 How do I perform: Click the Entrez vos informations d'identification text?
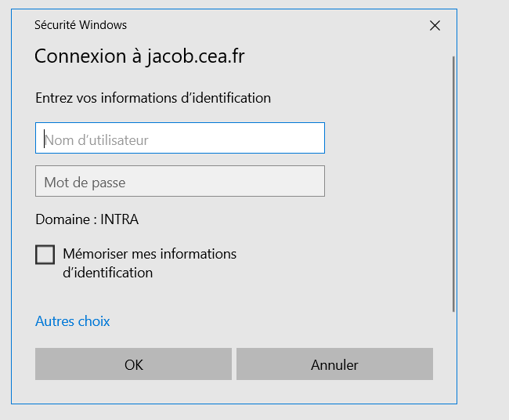pos(153,98)
